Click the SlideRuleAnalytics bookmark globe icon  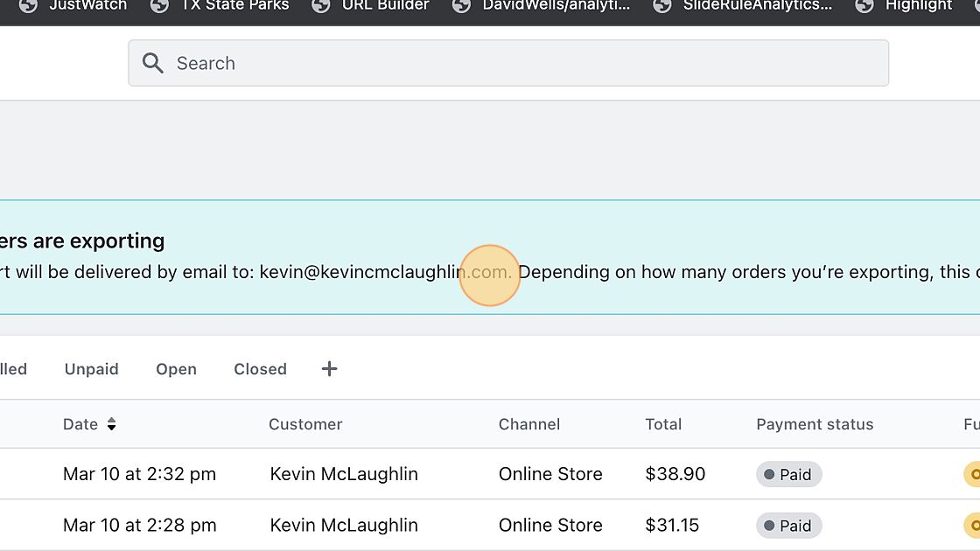(x=662, y=6)
